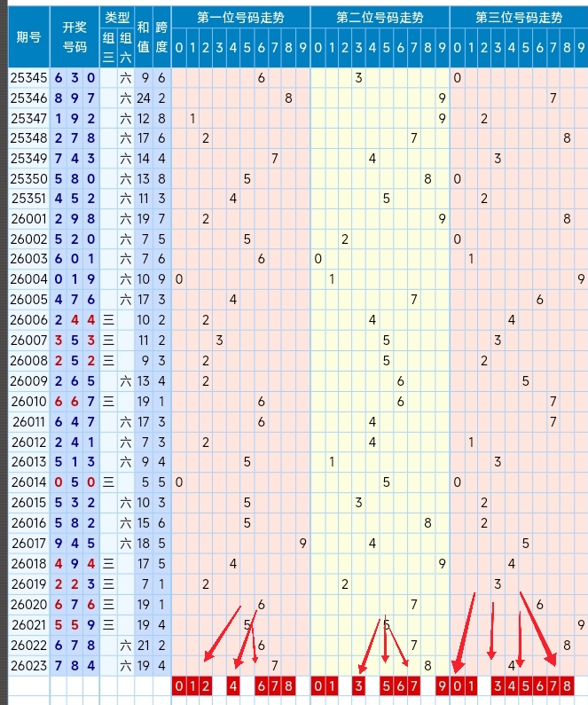Click red 3 box below second-position trend
Image resolution: width=588 pixels, height=705 pixels.
point(358,685)
